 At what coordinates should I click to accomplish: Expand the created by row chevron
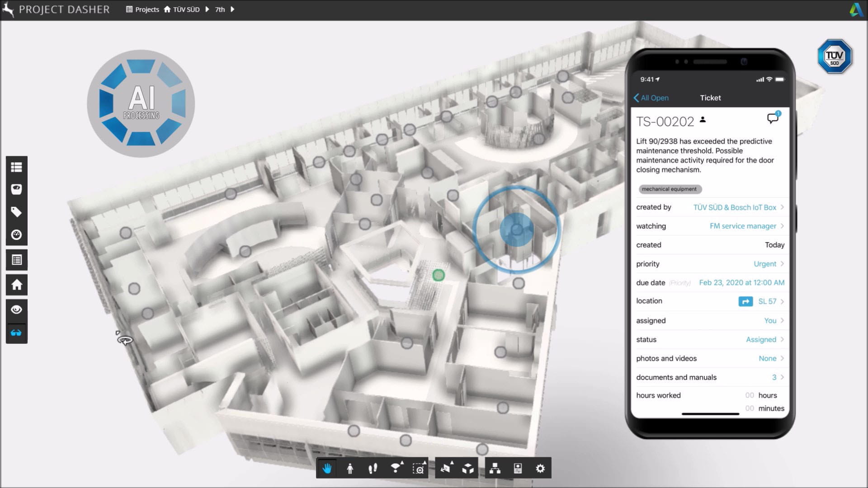[x=782, y=207]
